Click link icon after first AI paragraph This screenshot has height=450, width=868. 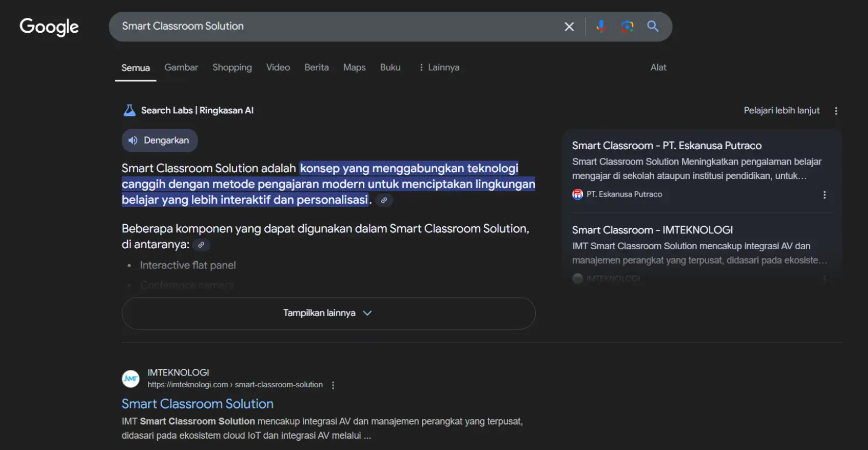click(x=384, y=200)
